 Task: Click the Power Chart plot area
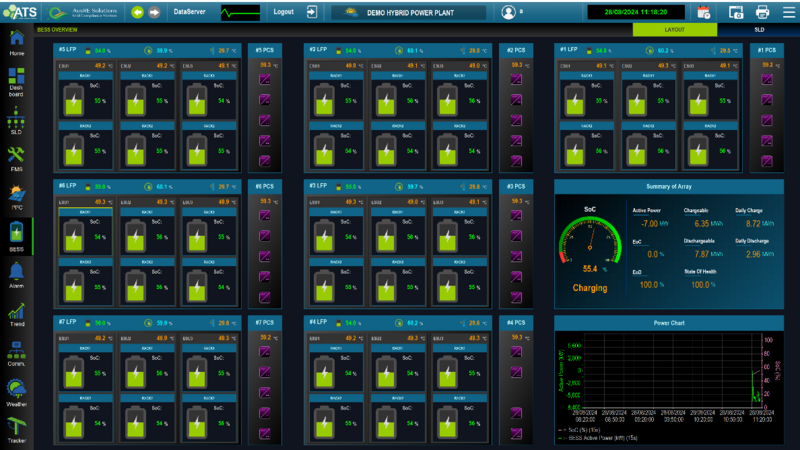click(x=672, y=371)
